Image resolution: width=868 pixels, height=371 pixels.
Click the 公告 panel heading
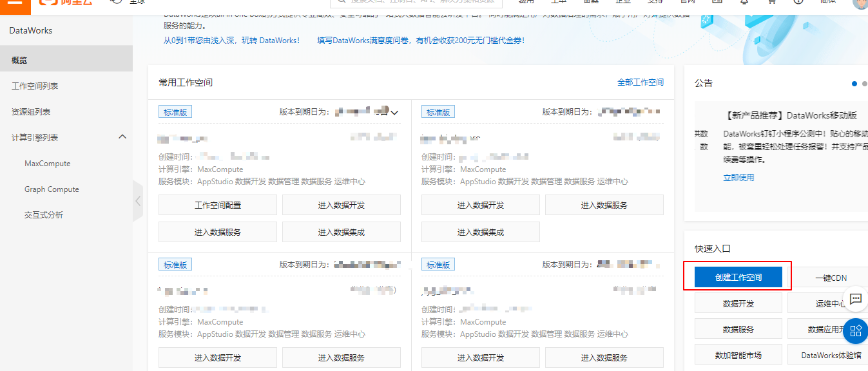pos(704,83)
